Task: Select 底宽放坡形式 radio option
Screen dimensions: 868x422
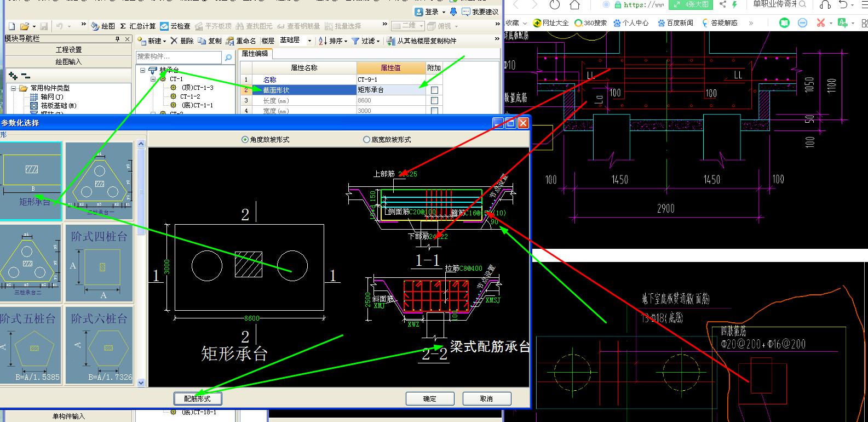Action: pos(387,140)
